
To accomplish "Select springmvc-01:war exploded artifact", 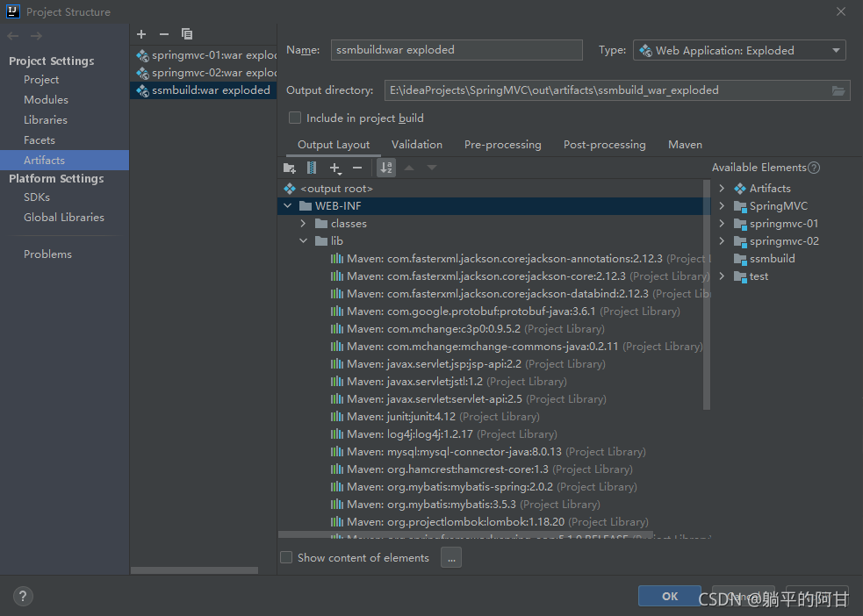I will click(204, 55).
